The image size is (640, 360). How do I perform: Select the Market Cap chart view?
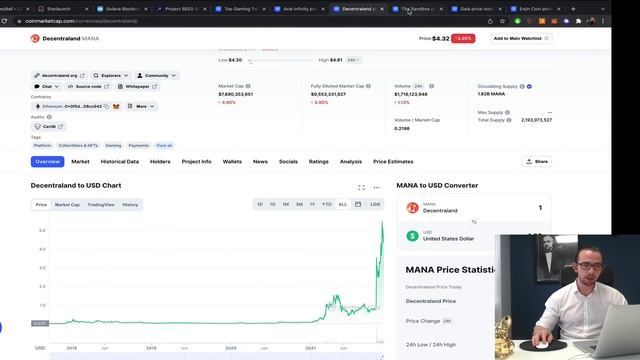(67, 204)
